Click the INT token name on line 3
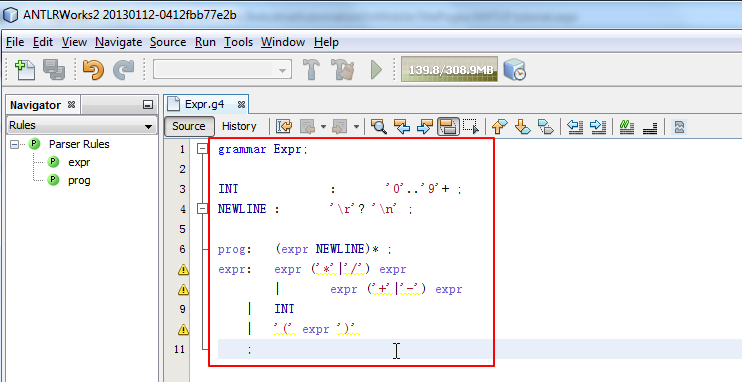 coord(228,189)
